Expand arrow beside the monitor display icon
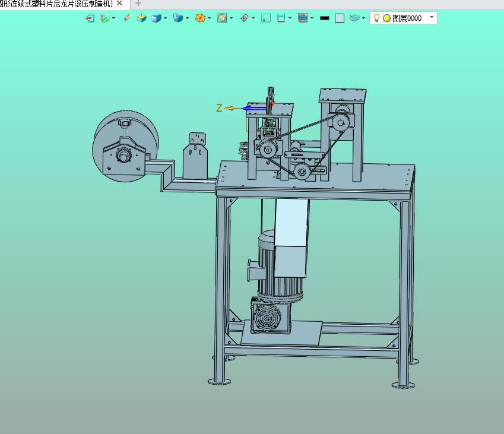Viewport: 504px width, 434px height. 312,18
